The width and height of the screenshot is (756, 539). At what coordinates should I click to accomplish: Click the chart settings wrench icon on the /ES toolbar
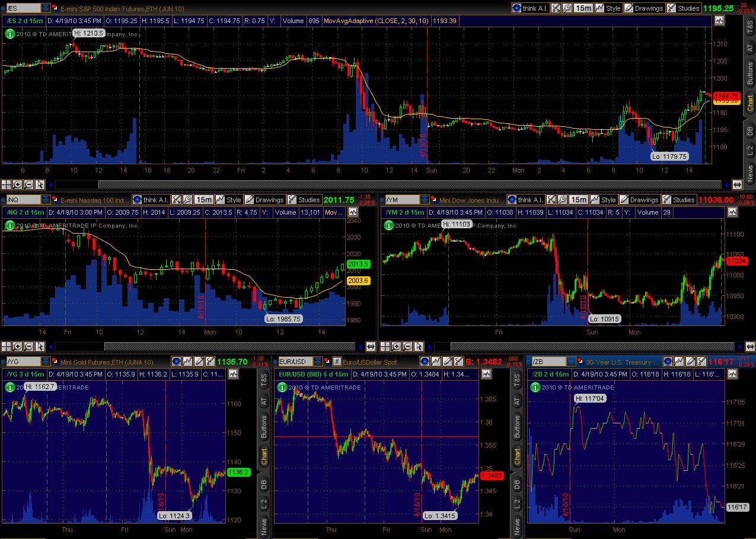click(x=566, y=8)
